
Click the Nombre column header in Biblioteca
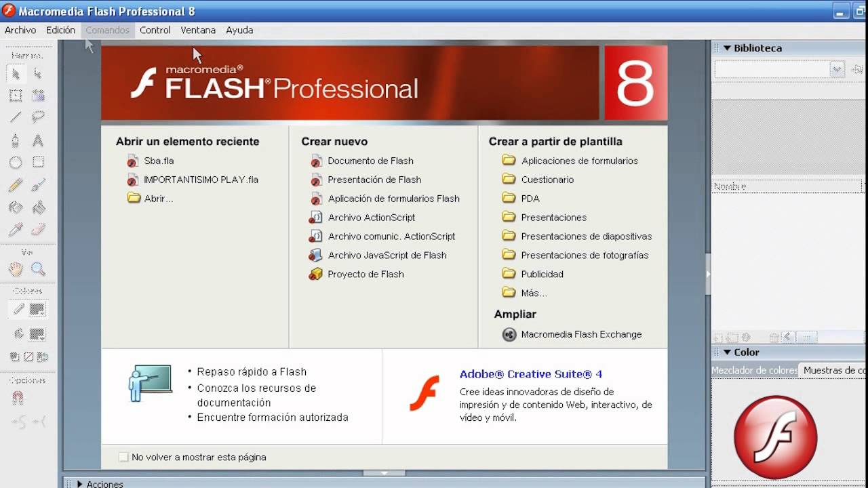pos(785,186)
